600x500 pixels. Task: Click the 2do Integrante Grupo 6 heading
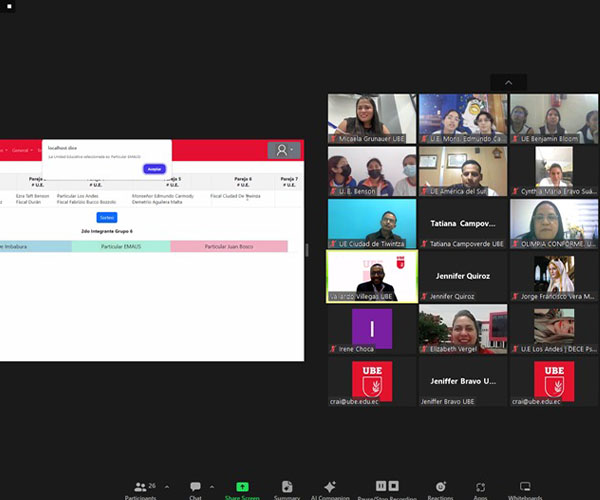click(107, 231)
